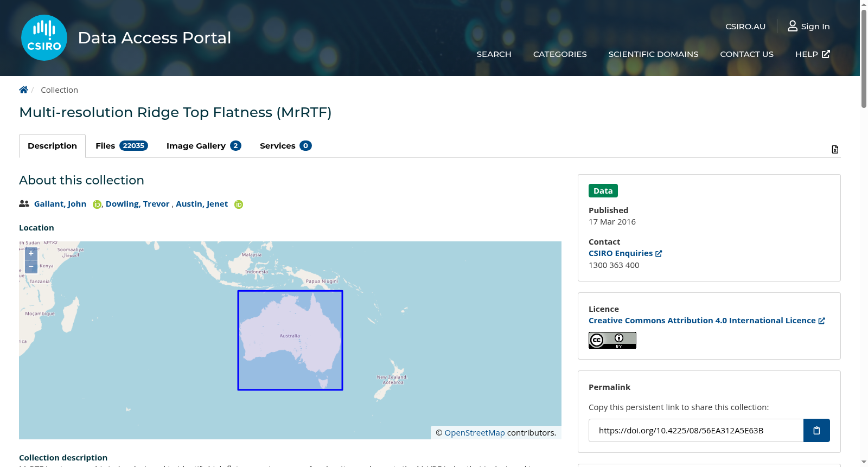Viewport: 868px width, 467px height.
Task: Open the CATEGORIES menu item
Action: (x=560, y=54)
